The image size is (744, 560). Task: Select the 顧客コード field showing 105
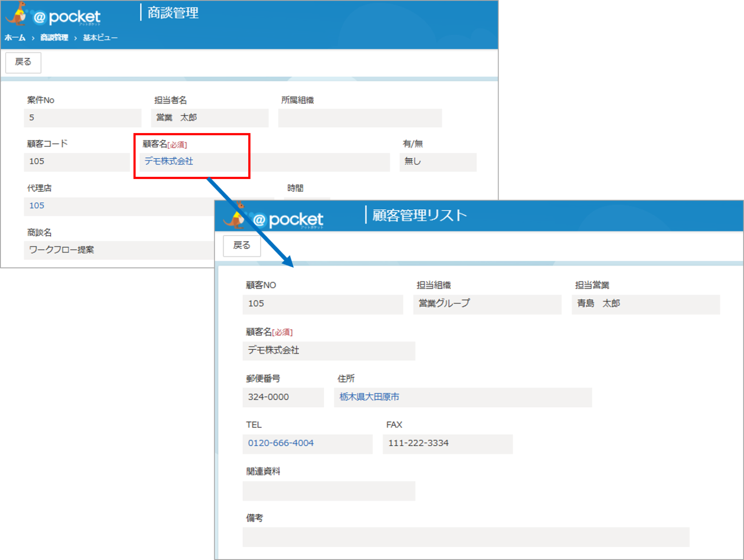click(77, 162)
